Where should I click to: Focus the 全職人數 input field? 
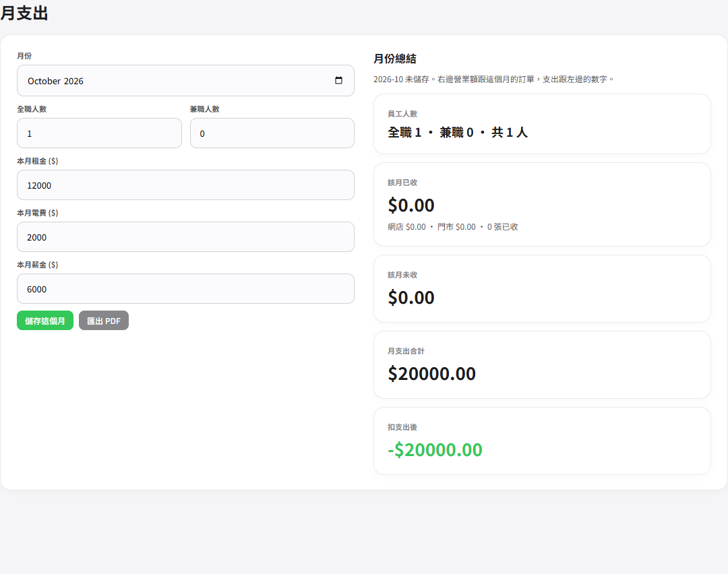[99, 133]
